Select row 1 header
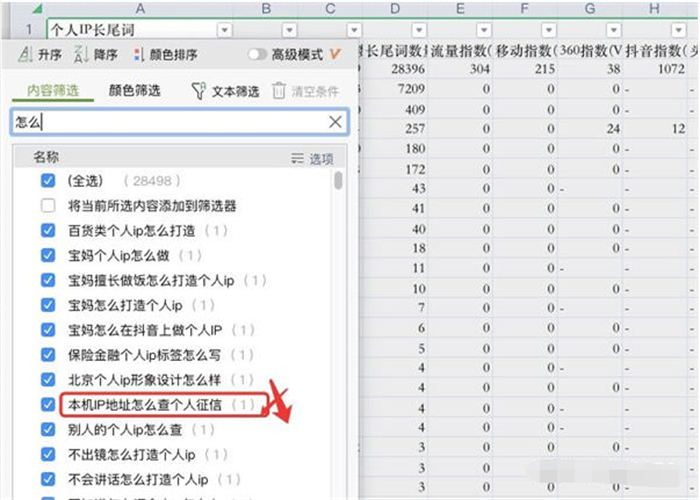Image resolution: width=700 pixels, height=500 pixels. 28,29
